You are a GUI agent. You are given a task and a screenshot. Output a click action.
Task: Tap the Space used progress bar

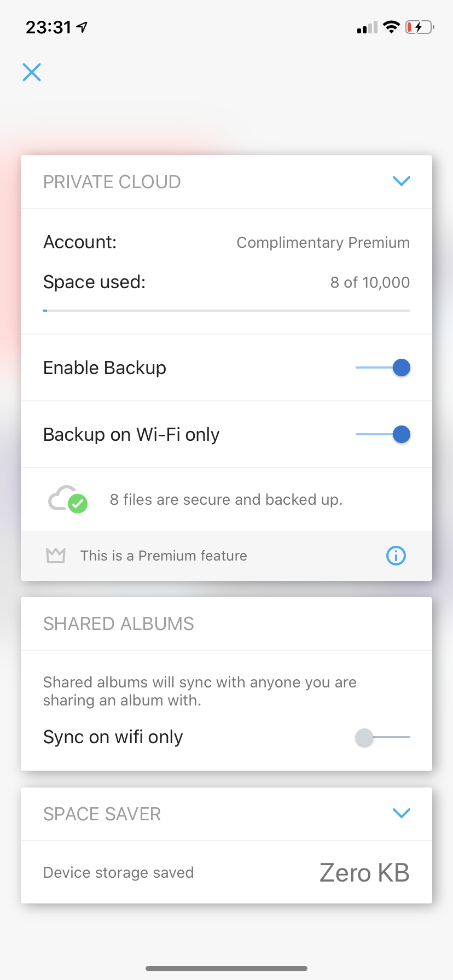click(226, 311)
